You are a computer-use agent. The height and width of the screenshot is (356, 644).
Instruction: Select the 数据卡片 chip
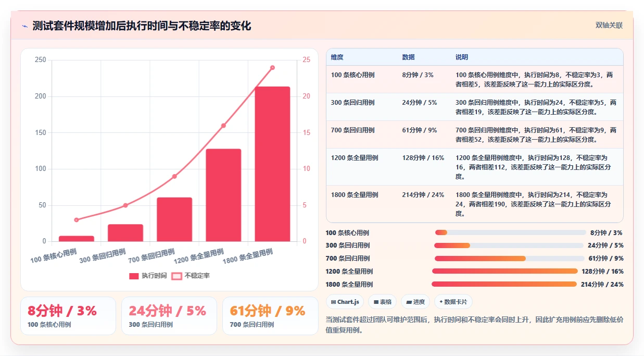click(x=453, y=302)
